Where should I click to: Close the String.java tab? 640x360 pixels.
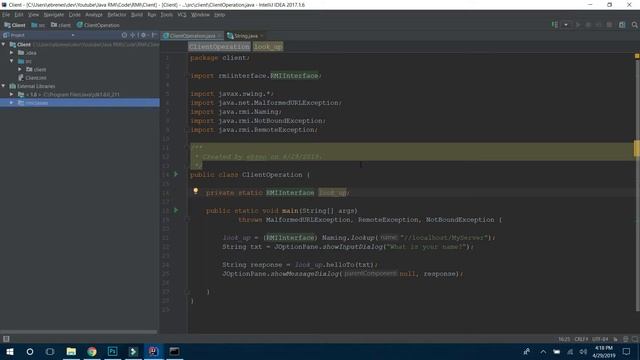262,36
